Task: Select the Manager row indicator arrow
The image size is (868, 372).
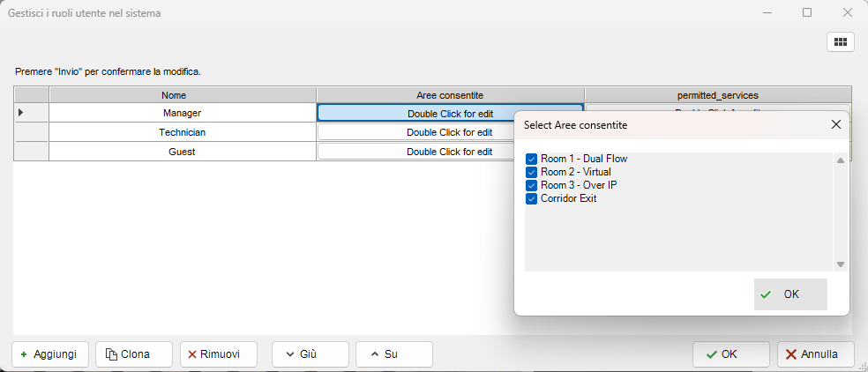Action: (21, 113)
